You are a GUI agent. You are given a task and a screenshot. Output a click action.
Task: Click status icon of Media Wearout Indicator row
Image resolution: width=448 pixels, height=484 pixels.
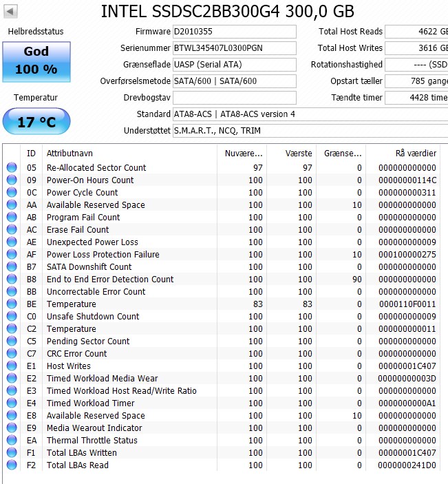[x=12, y=428]
